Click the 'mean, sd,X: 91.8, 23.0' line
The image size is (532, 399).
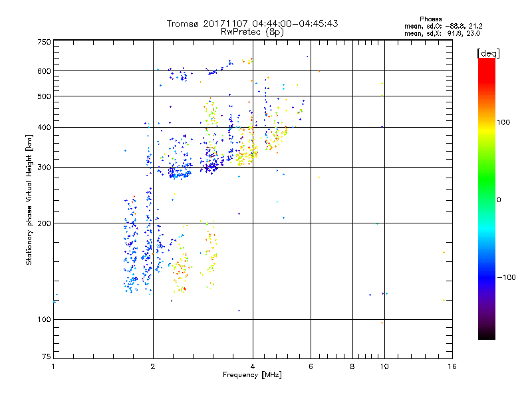(x=442, y=33)
